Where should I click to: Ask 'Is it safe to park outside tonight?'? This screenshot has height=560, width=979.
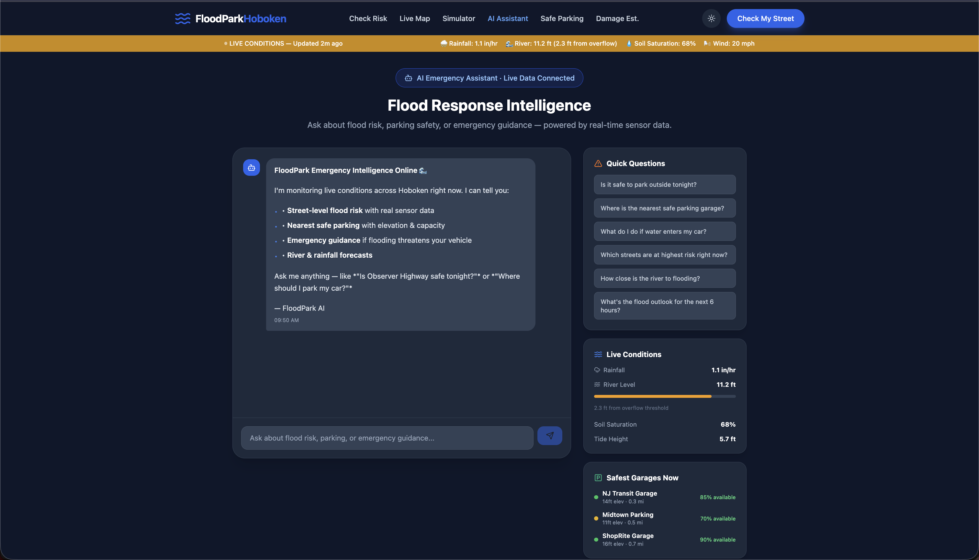point(665,185)
